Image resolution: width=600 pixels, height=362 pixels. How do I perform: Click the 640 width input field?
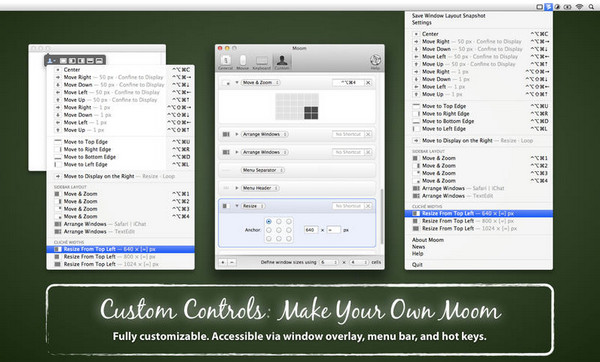pos(311,230)
